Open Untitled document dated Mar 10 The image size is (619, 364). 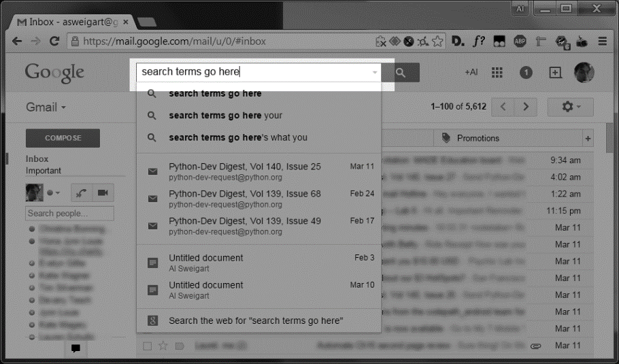[258, 290]
